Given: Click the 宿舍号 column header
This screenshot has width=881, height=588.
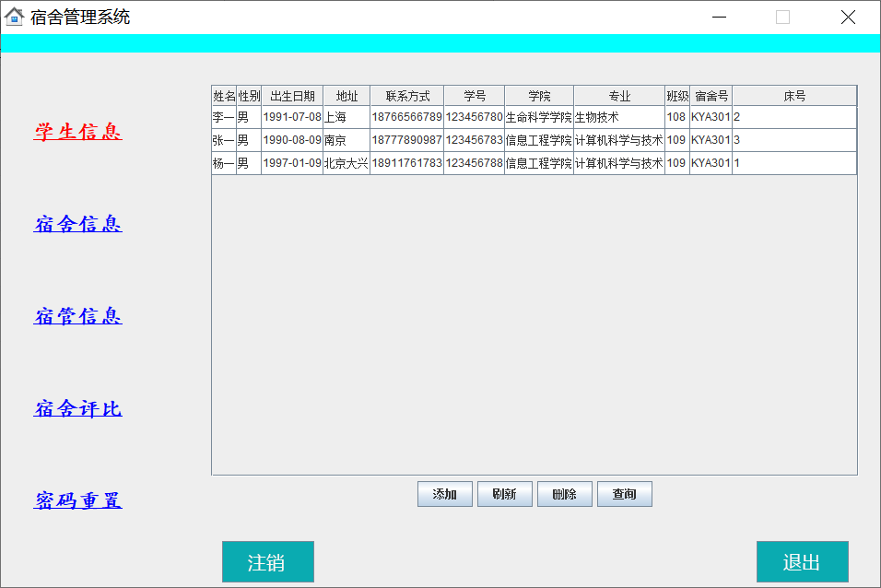Looking at the screenshot, I should (x=711, y=96).
